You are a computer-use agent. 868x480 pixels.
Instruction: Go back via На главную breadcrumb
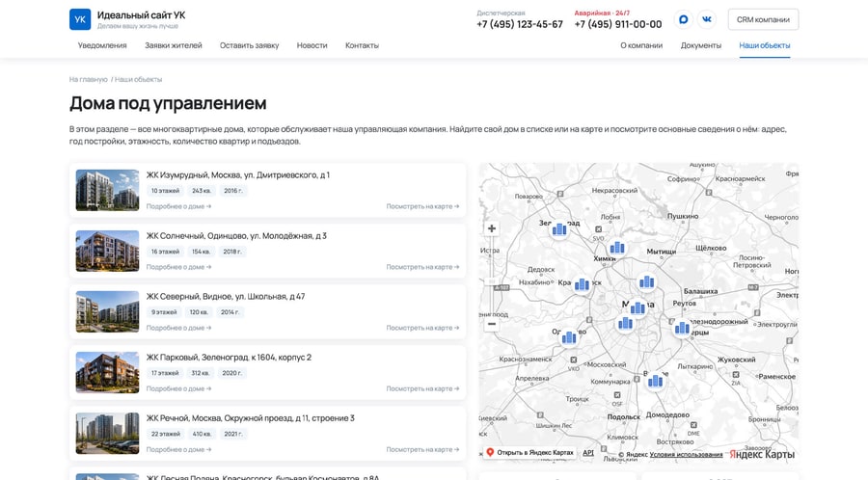89,79
